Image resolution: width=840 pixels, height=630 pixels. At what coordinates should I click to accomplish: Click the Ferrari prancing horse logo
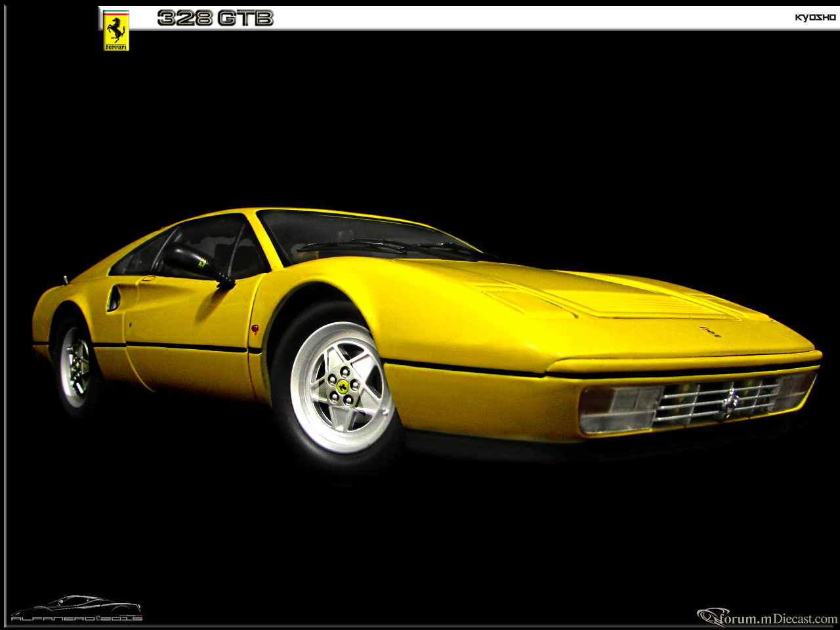coord(116,30)
